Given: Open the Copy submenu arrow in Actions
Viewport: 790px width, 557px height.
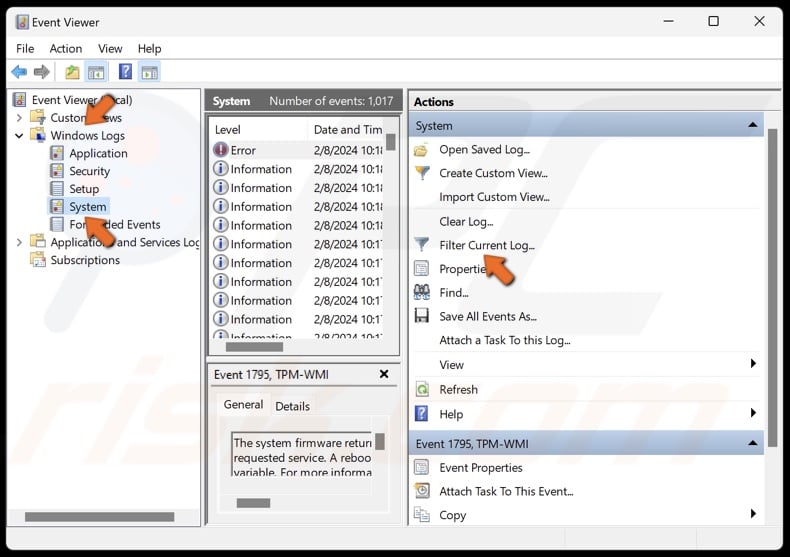Looking at the screenshot, I should pyautogui.click(x=753, y=514).
